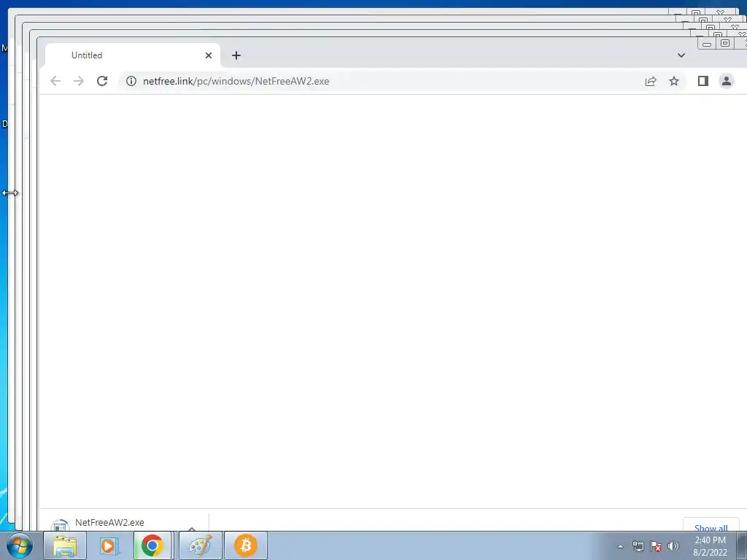Open Paint from the taskbar
This screenshot has width=747, height=560.
(201, 545)
